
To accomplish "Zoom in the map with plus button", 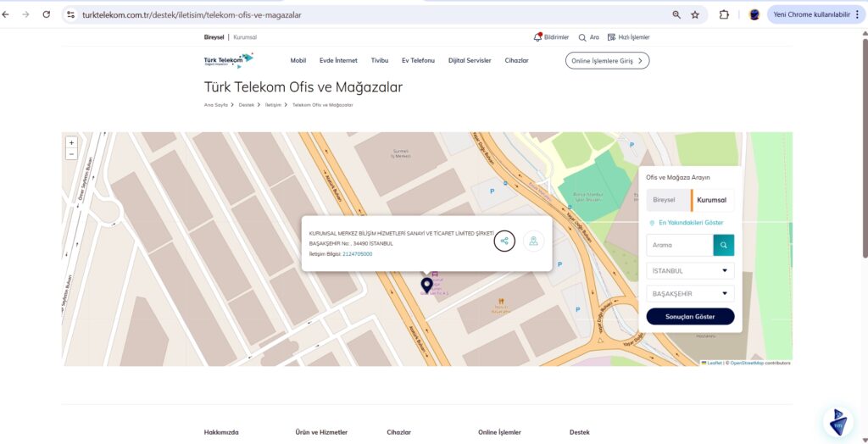I will [x=71, y=143].
